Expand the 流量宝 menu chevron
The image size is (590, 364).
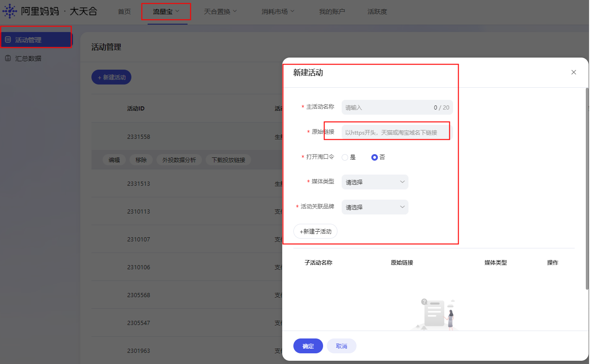click(177, 11)
